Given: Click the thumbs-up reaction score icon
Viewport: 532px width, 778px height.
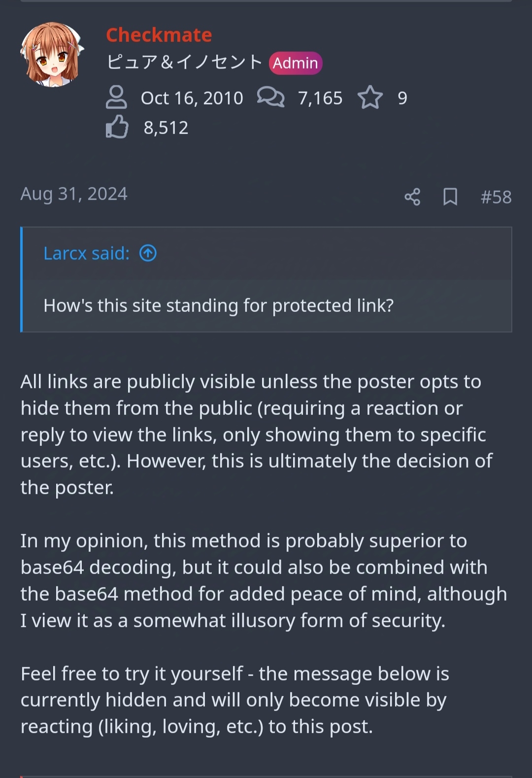Looking at the screenshot, I should point(117,127).
